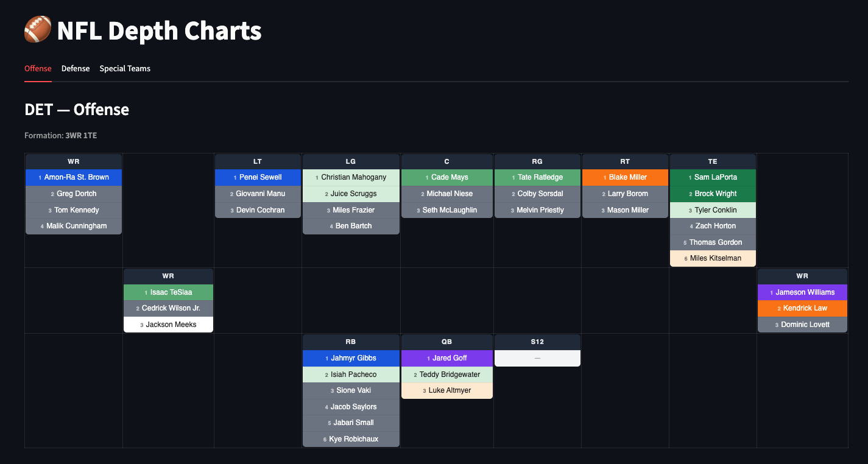Click on Colby Sorsdal
This screenshot has width=868, height=464.
(537, 194)
